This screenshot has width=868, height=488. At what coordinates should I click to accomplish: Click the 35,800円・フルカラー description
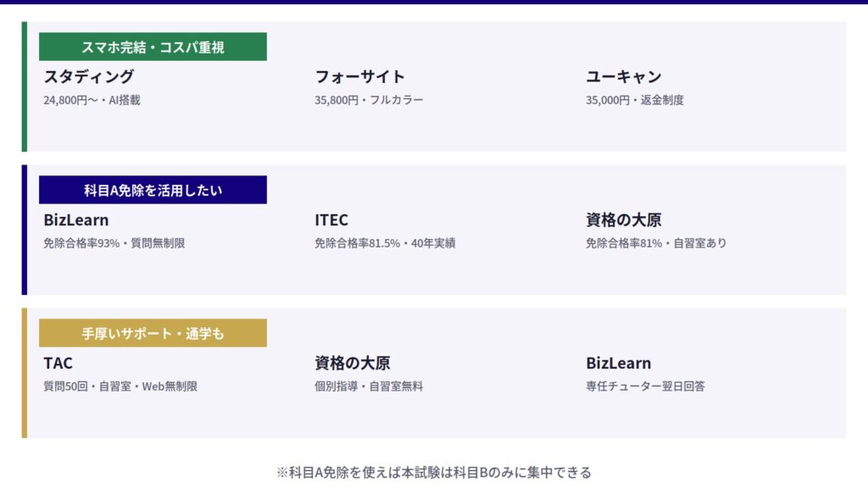pyautogui.click(x=369, y=100)
